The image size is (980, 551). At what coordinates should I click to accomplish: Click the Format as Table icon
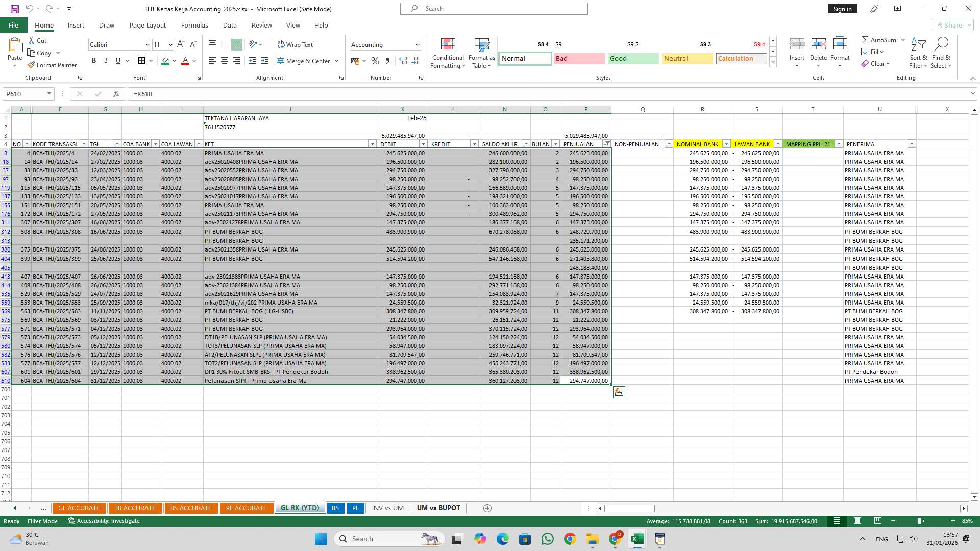[x=480, y=53]
